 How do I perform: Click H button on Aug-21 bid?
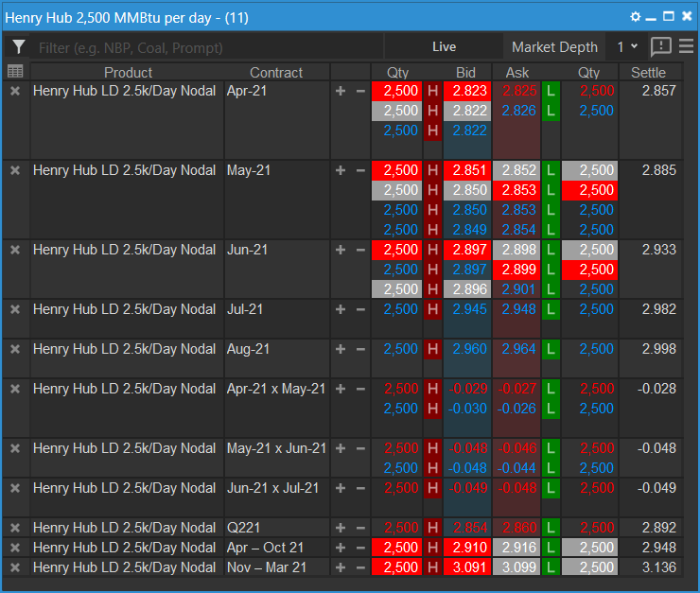click(432, 349)
